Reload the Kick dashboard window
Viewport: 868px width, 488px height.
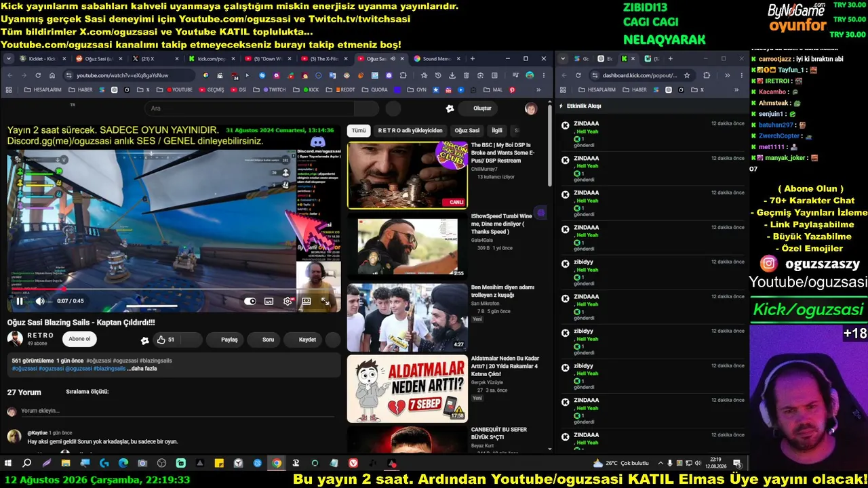tap(578, 75)
